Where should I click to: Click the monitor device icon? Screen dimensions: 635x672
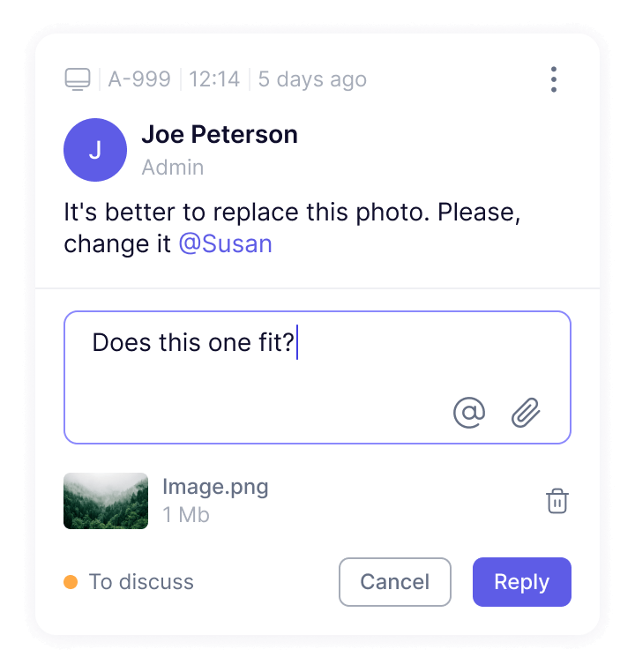tap(78, 79)
